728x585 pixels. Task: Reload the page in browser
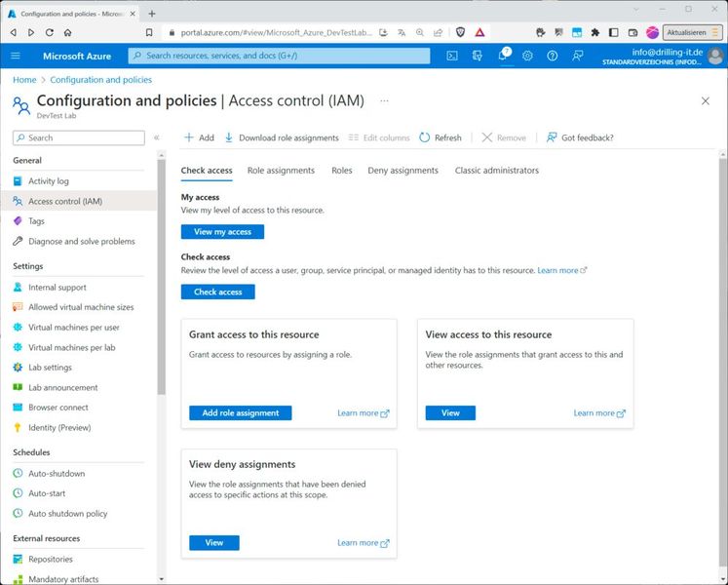tap(49, 32)
